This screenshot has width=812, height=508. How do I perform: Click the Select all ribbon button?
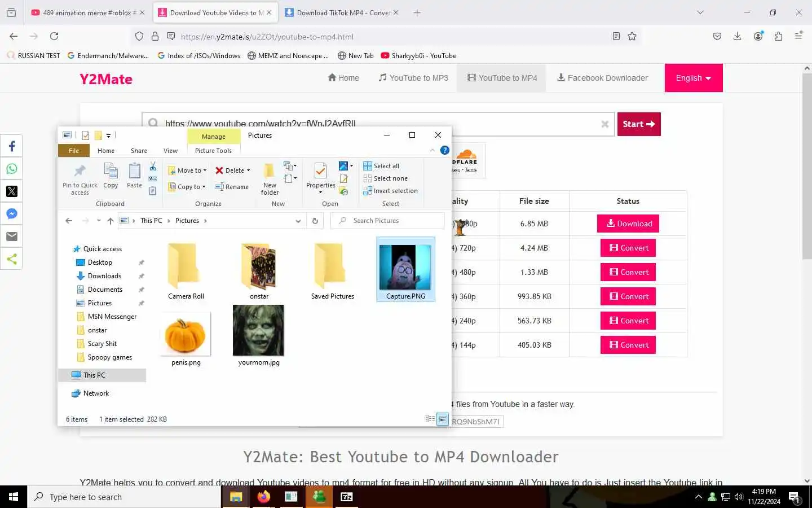point(381,166)
